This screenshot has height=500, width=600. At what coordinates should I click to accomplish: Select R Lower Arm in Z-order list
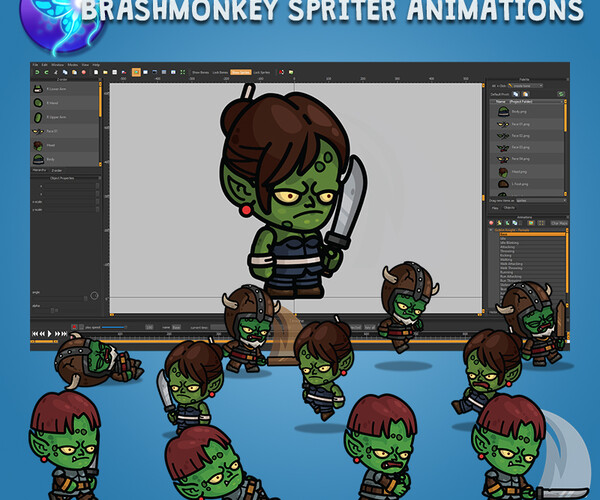(x=65, y=89)
